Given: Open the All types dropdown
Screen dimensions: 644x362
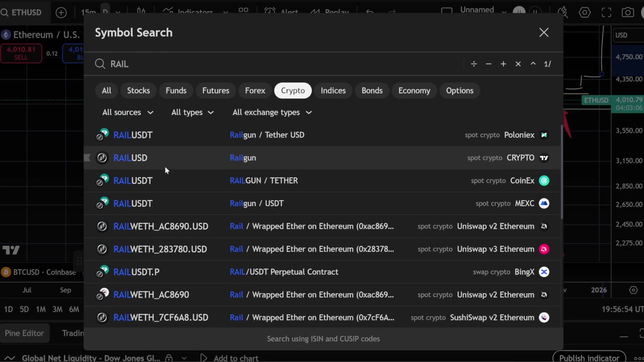Looking at the screenshot, I should (192, 112).
